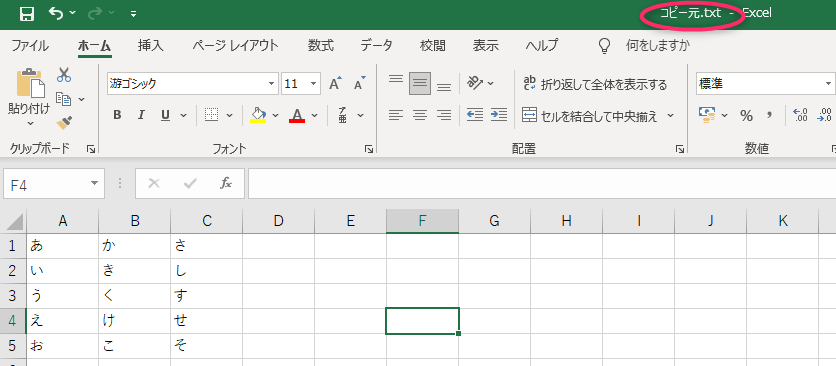This screenshot has height=366, width=836.
Task: Cut selection with scissors icon
Action: 64,75
